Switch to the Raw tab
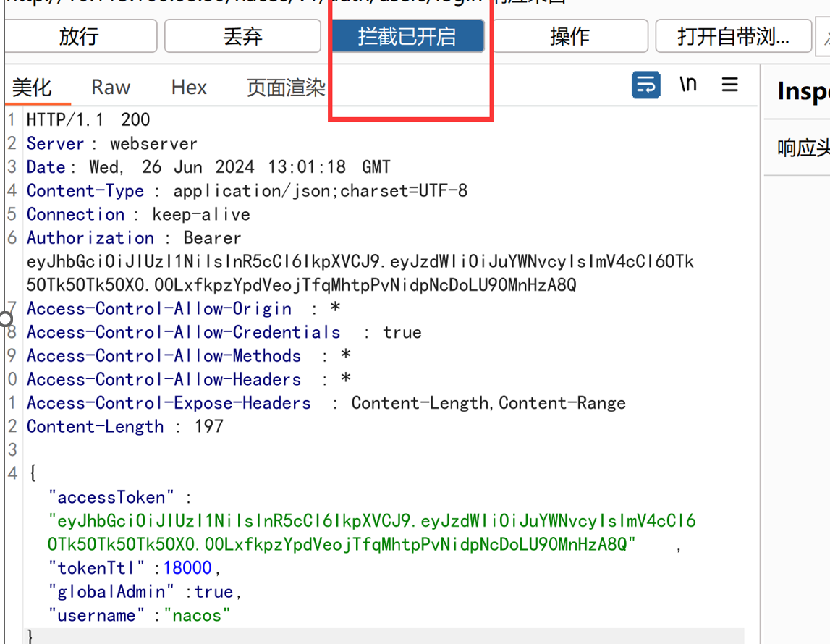 click(111, 88)
